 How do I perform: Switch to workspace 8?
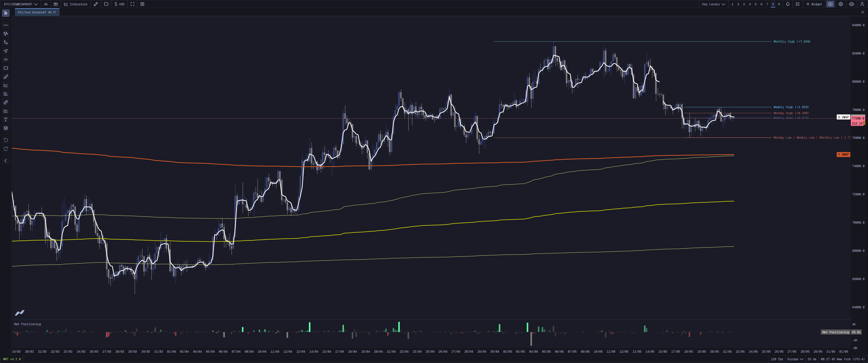[773, 4]
